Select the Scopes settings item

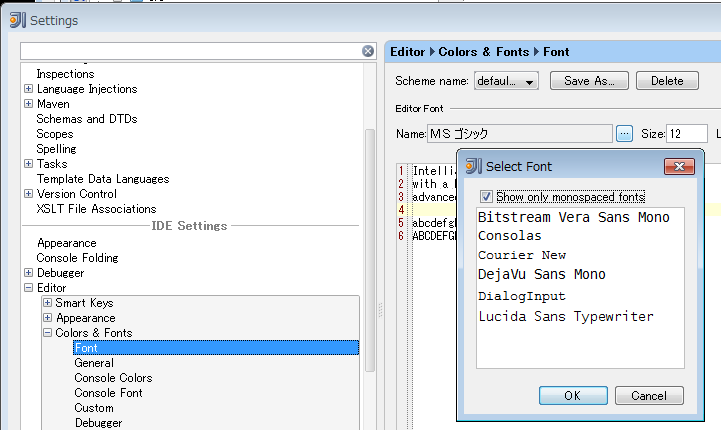[x=55, y=134]
